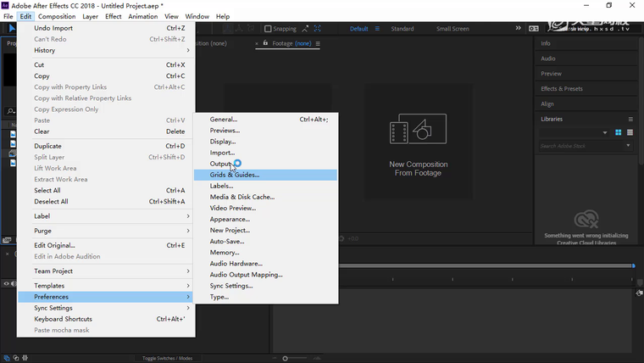Open the Libraries panel menu icon
Image resolution: width=644 pixels, height=363 pixels.
click(x=630, y=119)
